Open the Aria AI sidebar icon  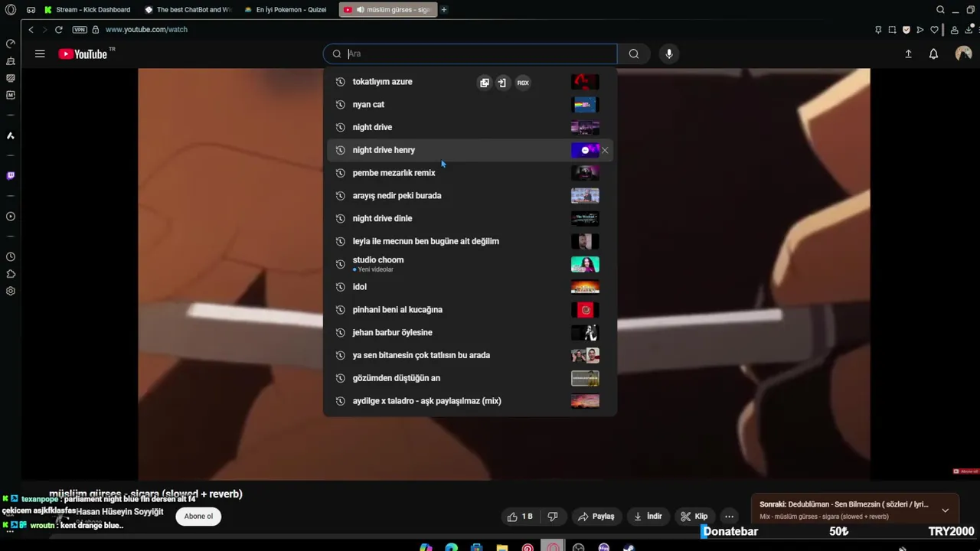pos(11,135)
